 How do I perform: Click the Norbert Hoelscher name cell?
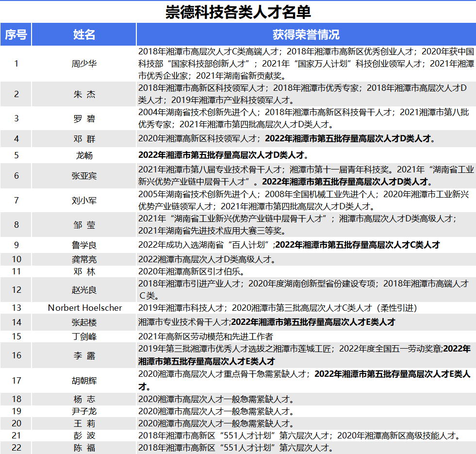coord(85,308)
